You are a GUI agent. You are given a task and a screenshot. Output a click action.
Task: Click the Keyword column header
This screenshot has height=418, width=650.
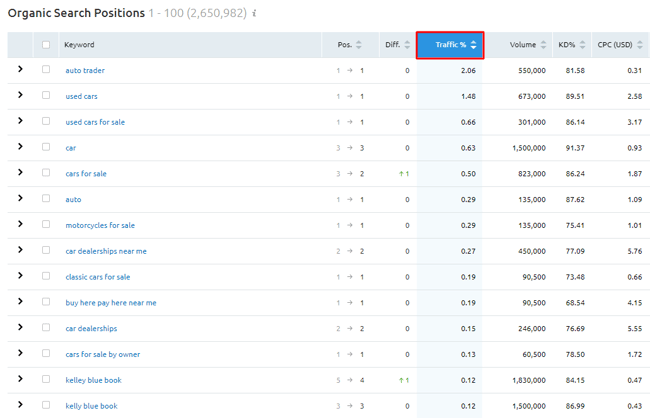[x=79, y=45]
